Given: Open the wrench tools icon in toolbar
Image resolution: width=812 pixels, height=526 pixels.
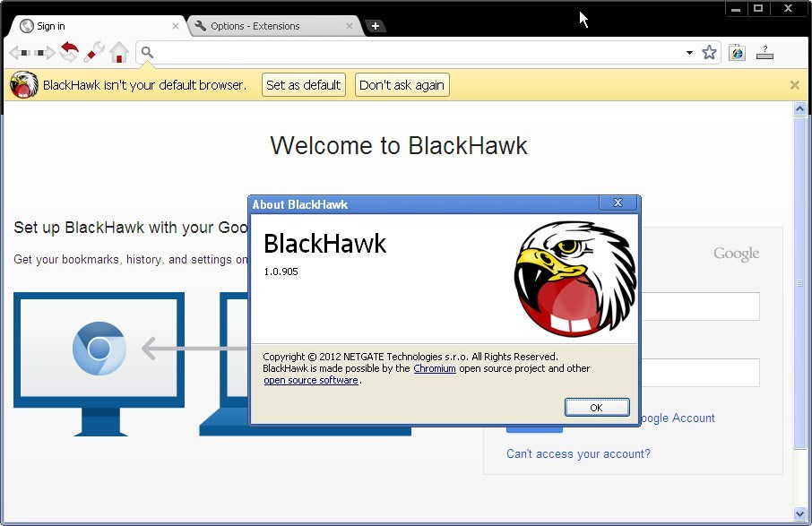Looking at the screenshot, I should (x=94, y=52).
